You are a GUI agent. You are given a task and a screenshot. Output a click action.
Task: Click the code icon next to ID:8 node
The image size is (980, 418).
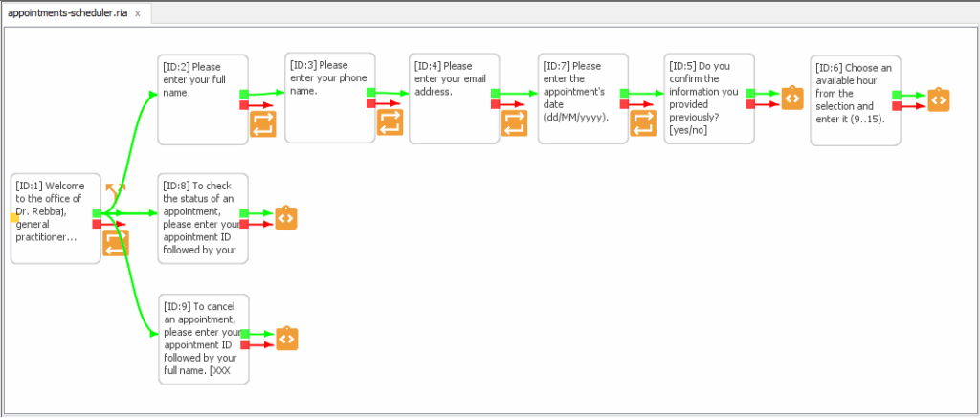[286, 217]
